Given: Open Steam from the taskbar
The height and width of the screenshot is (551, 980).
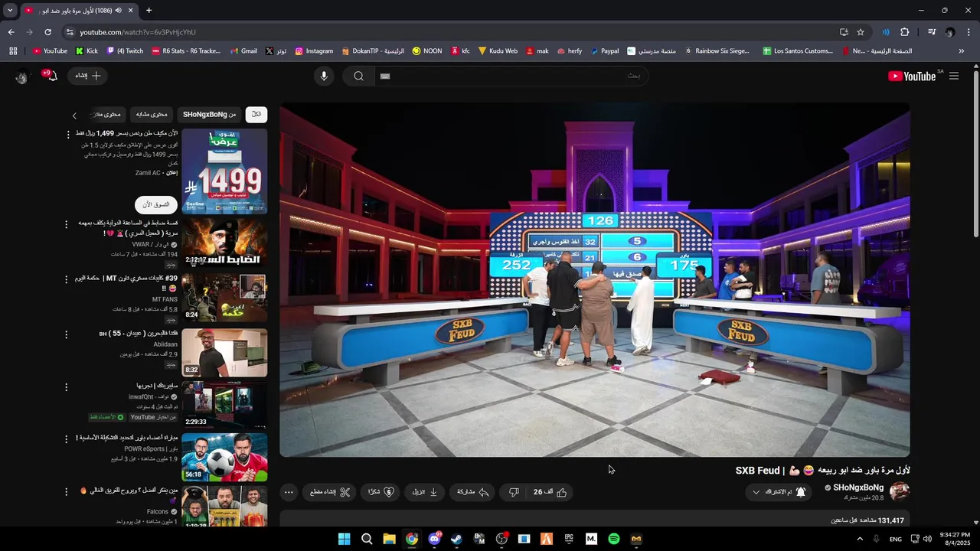Looking at the screenshot, I should 457,539.
